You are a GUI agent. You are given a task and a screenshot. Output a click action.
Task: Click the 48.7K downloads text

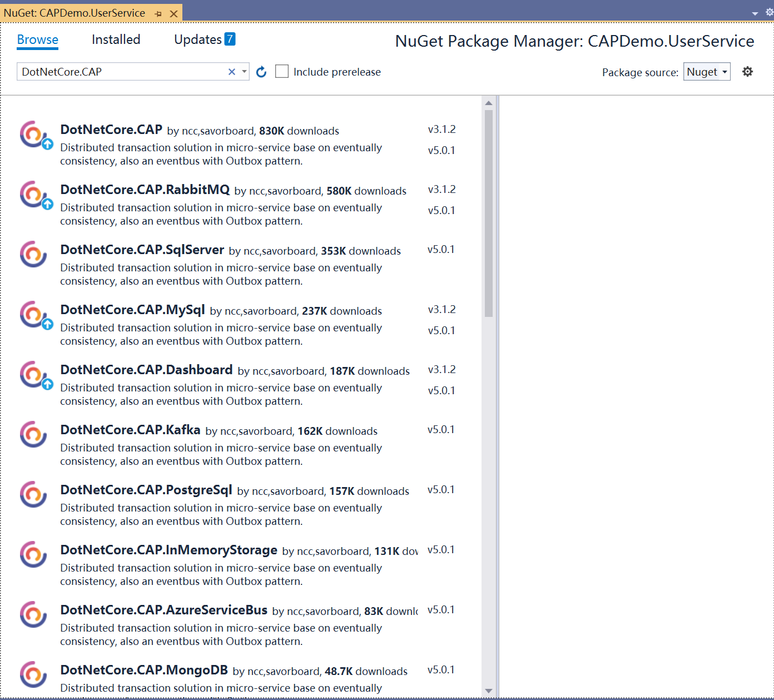pyautogui.click(x=366, y=671)
